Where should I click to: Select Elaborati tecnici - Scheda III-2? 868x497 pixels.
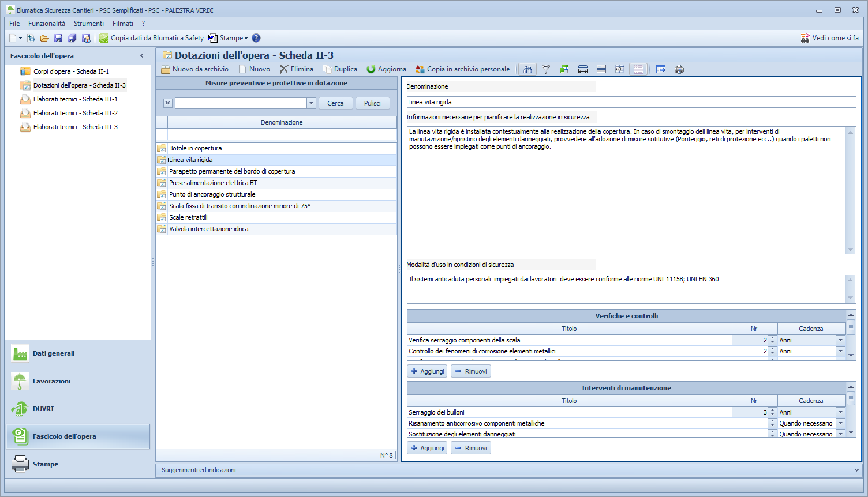(x=75, y=113)
